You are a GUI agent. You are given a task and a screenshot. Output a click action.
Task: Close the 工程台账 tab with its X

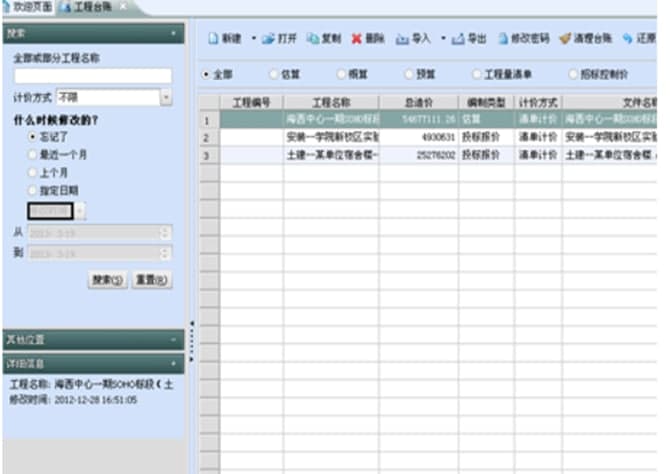click(x=123, y=6)
